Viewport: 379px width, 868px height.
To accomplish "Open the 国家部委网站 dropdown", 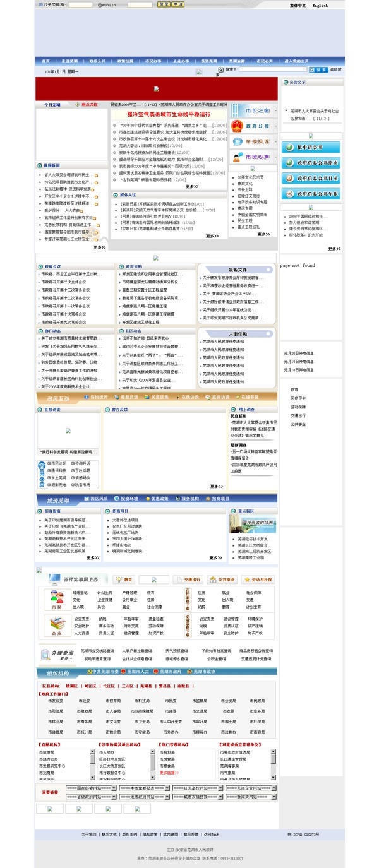I will pyautogui.click(x=90, y=788).
